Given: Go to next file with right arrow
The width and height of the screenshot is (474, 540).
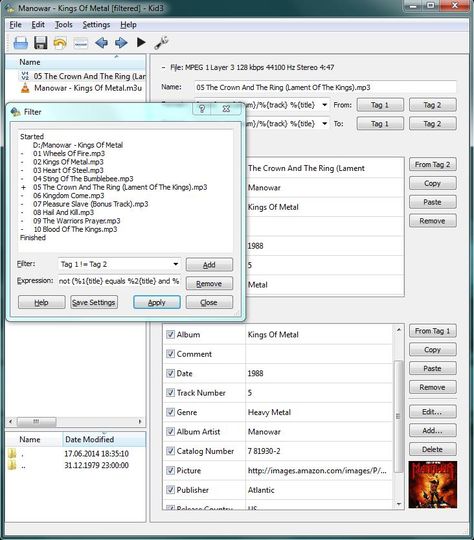Looking at the screenshot, I should point(121,43).
